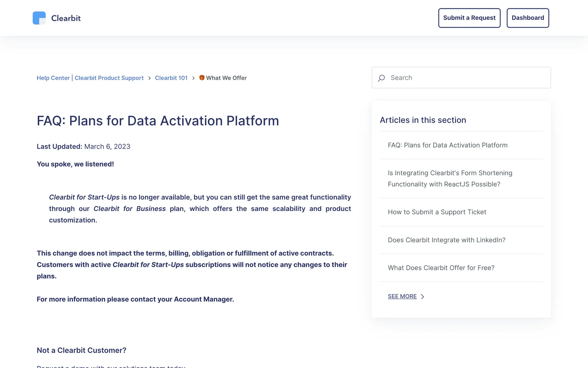This screenshot has width=588, height=368.
Task: Open What We Offer breadcrumb section
Action: (226, 78)
